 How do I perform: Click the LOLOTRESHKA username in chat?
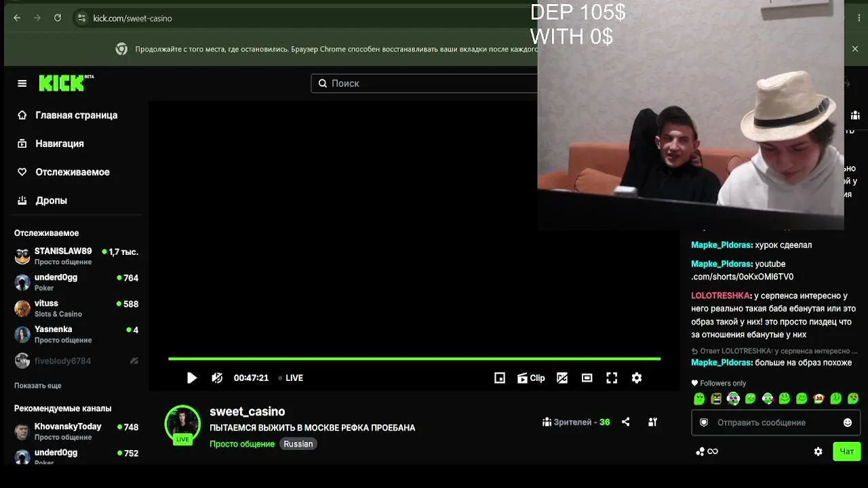click(721, 296)
